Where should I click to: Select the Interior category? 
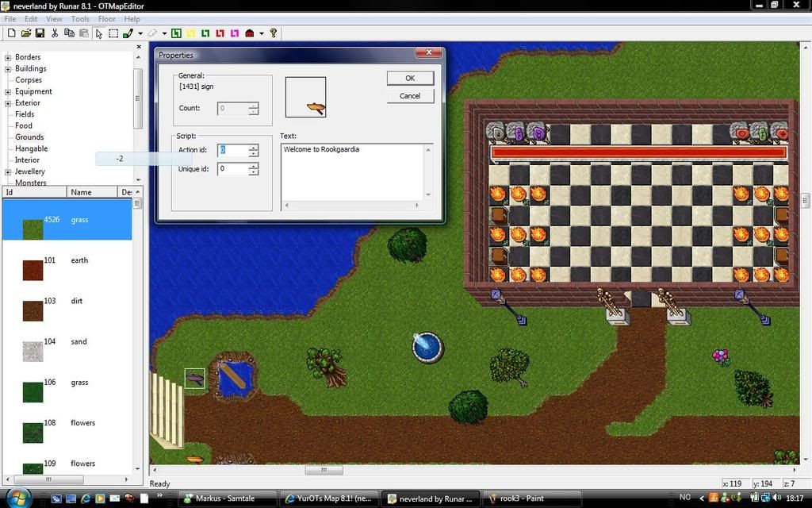pos(27,160)
